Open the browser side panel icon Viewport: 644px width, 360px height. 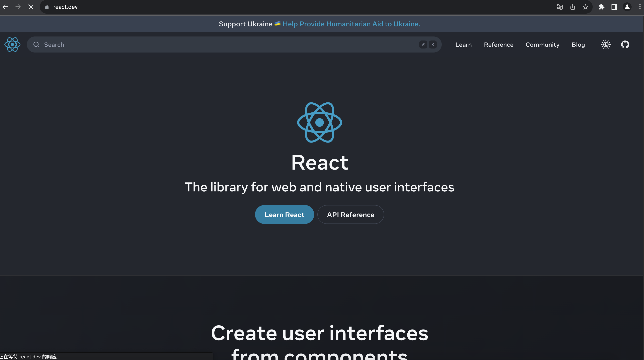[x=614, y=7]
